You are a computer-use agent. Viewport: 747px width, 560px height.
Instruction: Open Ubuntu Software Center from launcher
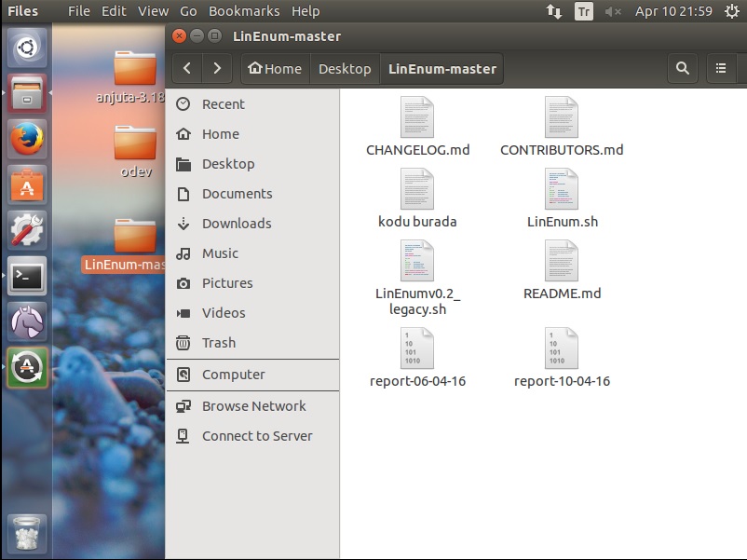27,186
